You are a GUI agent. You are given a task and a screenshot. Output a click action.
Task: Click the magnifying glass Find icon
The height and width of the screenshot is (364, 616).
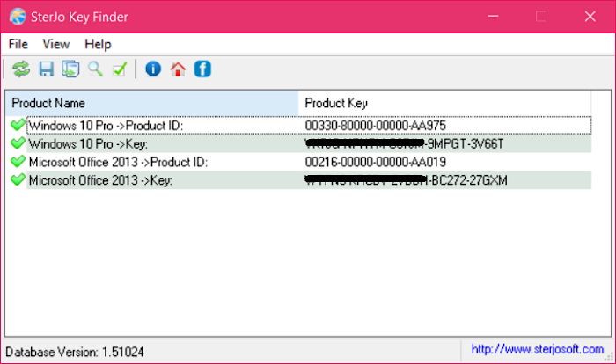click(x=95, y=69)
